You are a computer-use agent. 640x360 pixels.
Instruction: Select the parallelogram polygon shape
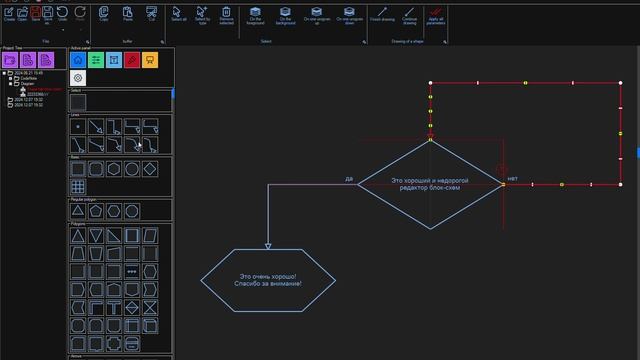tap(150, 236)
